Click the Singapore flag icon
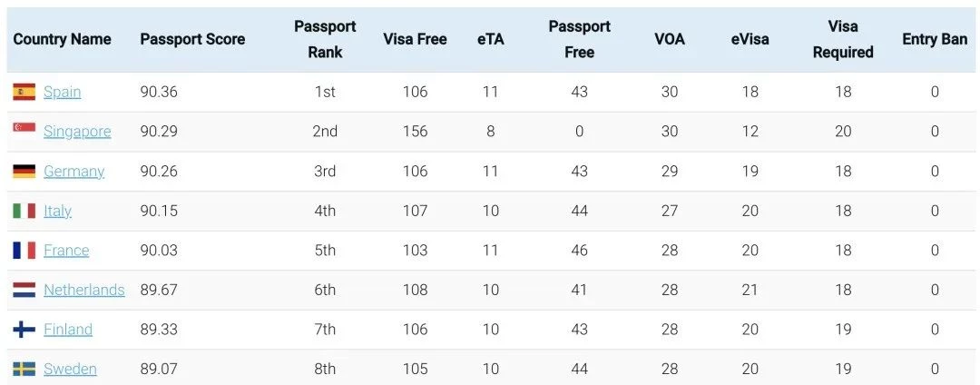Viewport: 980px width, 385px height. tap(24, 127)
